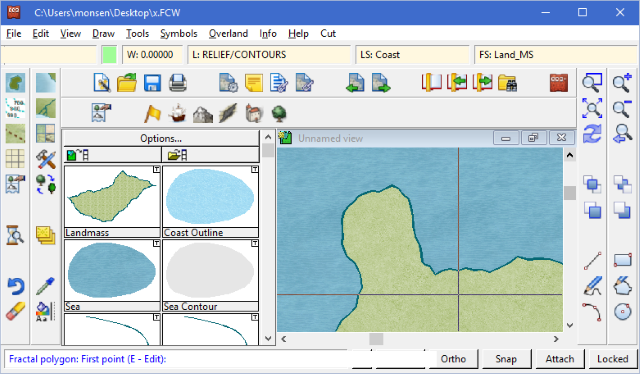The width and height of the screenshot is (640, 374).
Task: Select the Eraser tool
Action: coord(16,312)
